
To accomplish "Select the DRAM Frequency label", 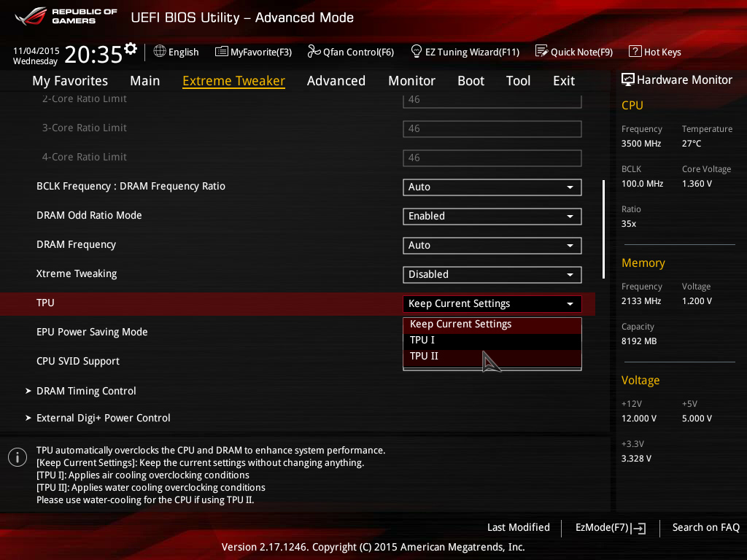I will pyautogui.click(x=76, y=245).
